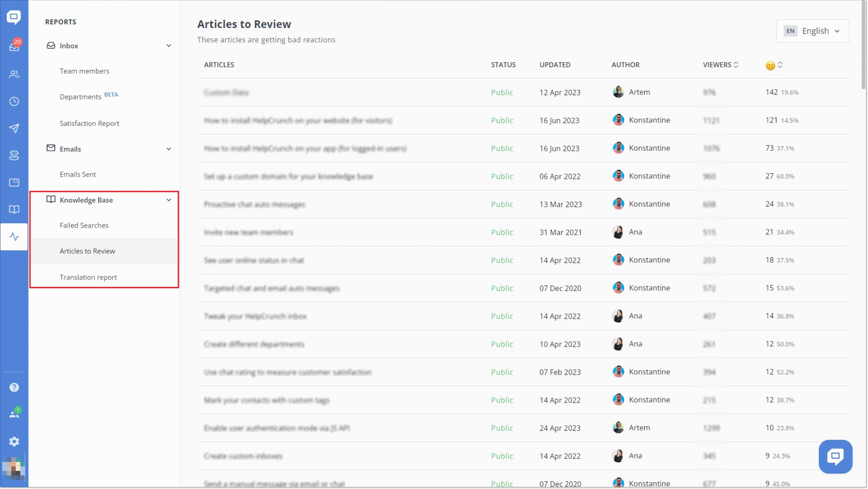Viewport: 868px width, 489px height.
Task: Open the Satisfaction Report
Action: (89, 123)
